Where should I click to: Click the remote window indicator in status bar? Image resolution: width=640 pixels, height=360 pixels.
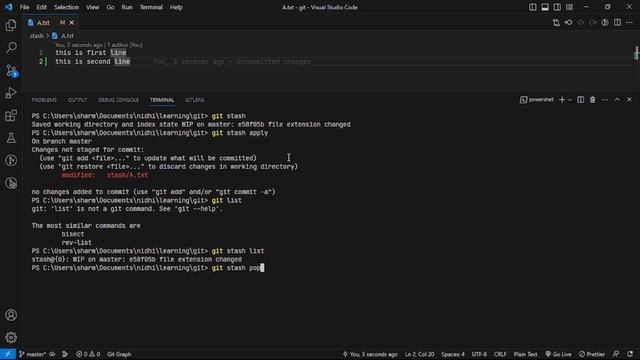click(x=8, y=354)
